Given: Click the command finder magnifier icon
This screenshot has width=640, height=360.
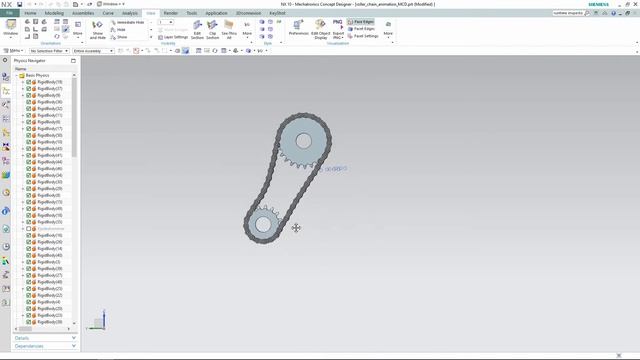Looking at the screenshot, I should pos(587,13).
